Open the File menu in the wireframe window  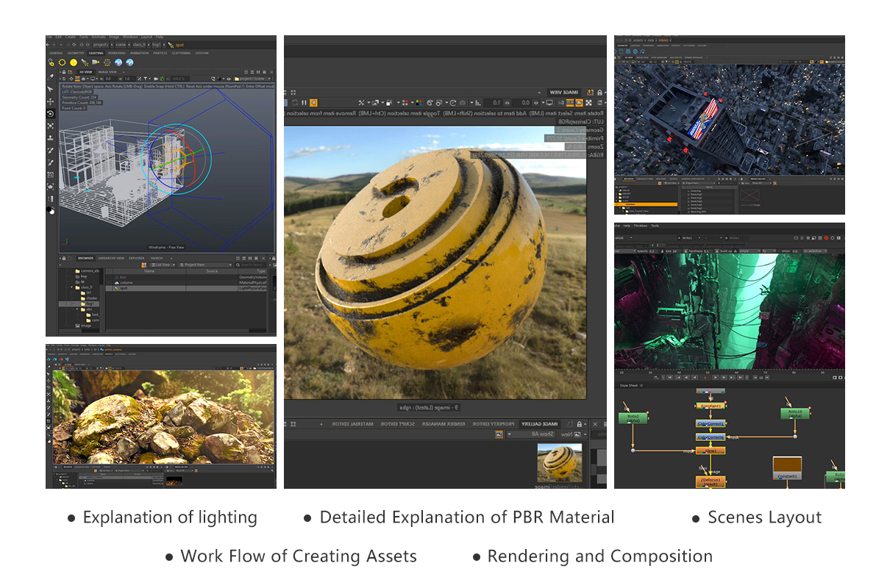pos(49,37)
